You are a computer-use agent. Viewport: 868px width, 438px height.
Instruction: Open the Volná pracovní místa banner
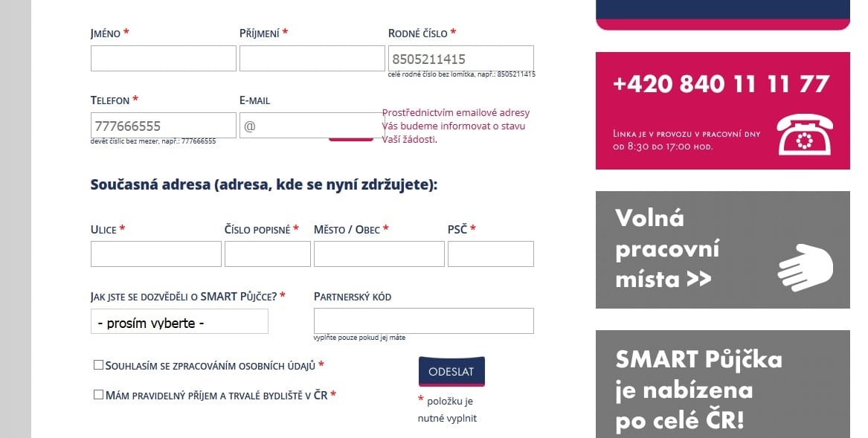tap(722, 250)
